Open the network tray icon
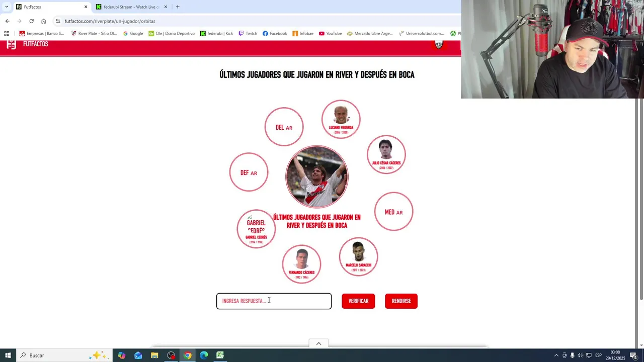This screenshot has width=644, height=362. (588, 355)
